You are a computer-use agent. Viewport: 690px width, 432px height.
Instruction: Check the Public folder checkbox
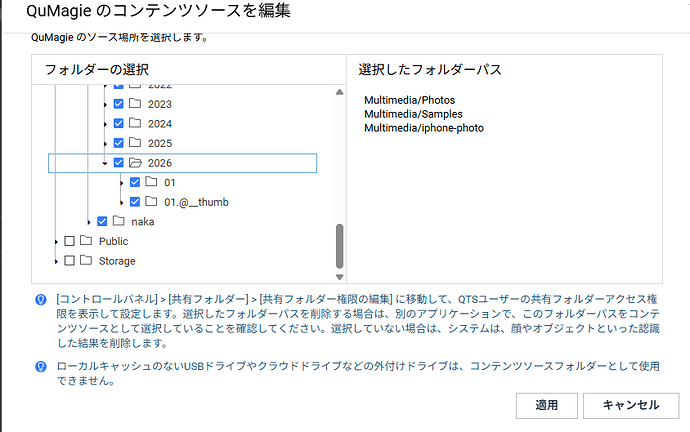(69, 241)
